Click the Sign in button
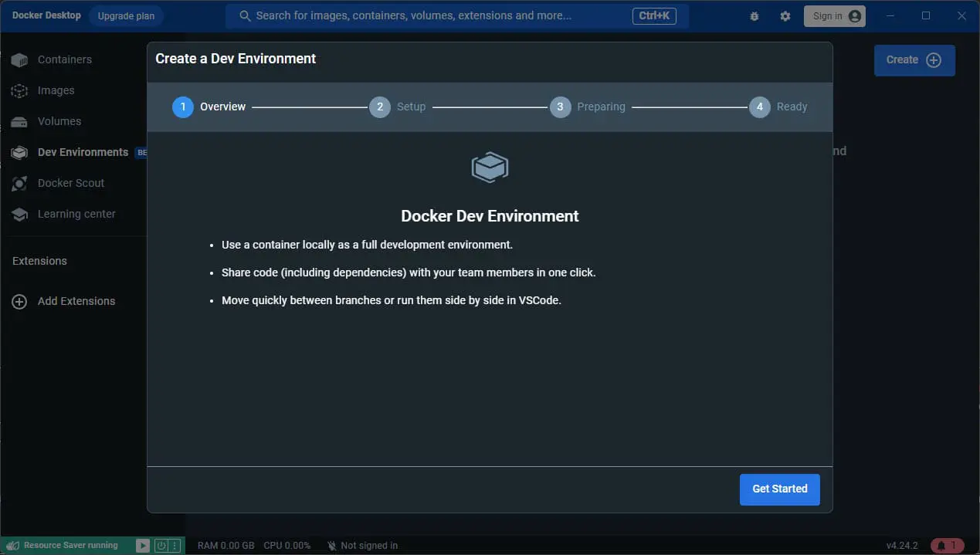Screen dimensions: 980x555 pos(835,16)
